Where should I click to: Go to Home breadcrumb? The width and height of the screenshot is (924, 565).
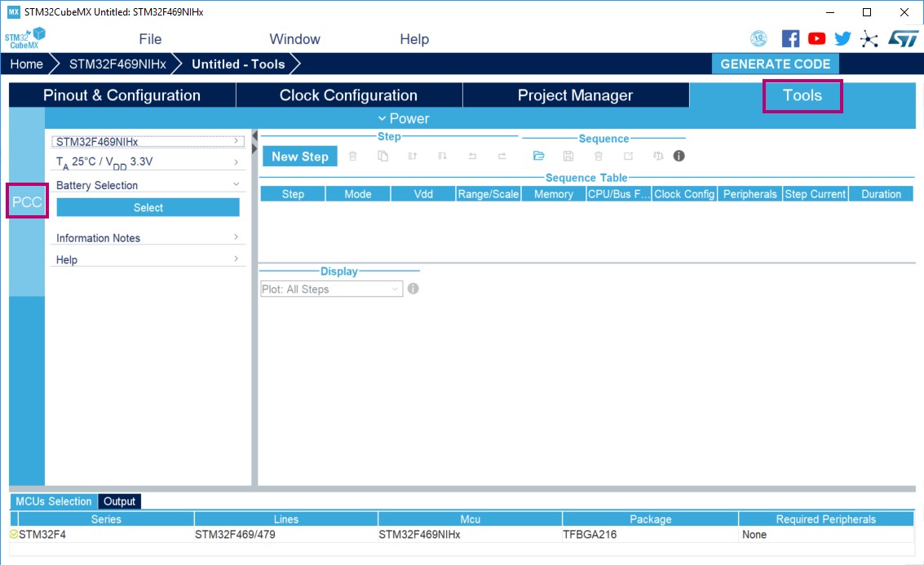pos(27,64)
